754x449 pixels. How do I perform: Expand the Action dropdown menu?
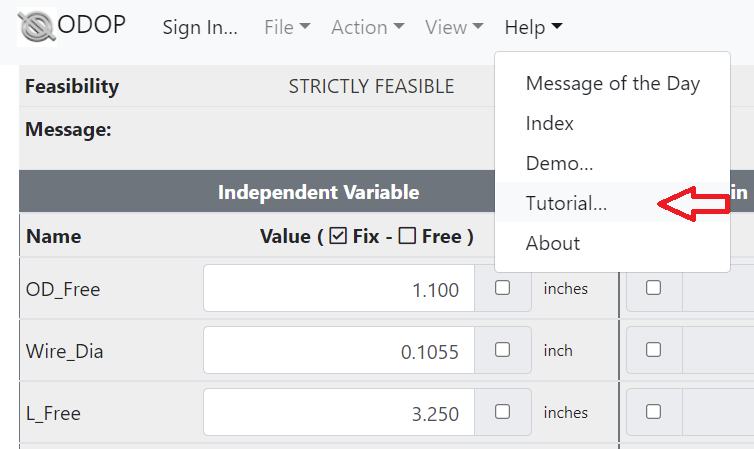pos(367,27)
